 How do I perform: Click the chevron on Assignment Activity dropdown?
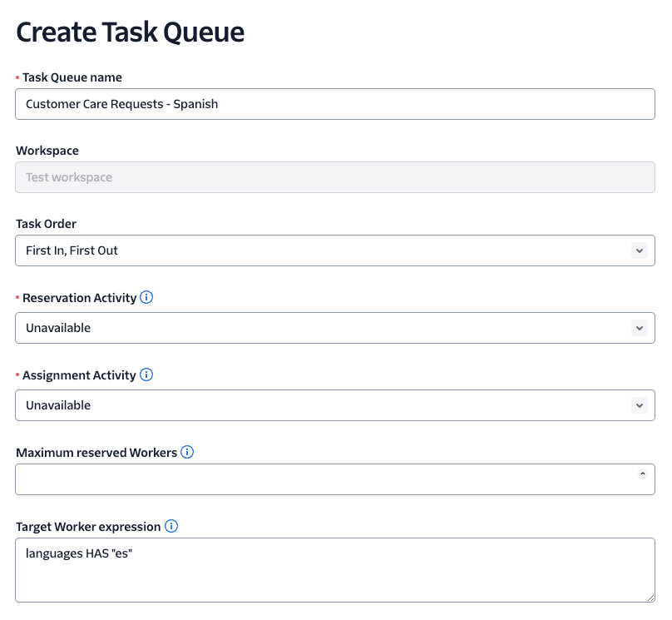click(640, 404)
